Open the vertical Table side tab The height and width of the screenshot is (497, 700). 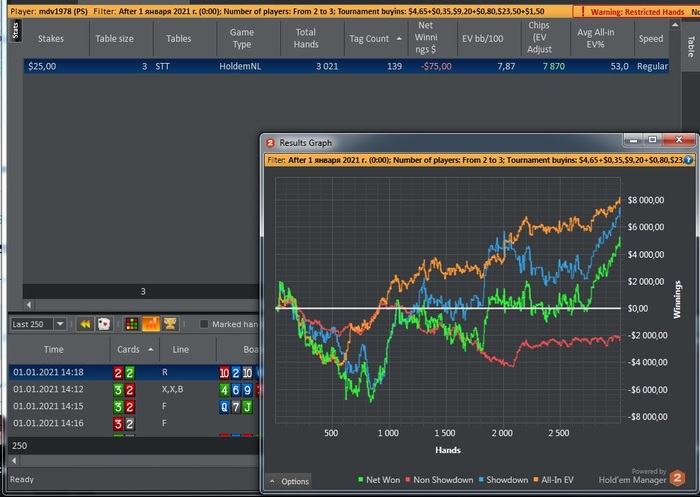pos(691,46)
